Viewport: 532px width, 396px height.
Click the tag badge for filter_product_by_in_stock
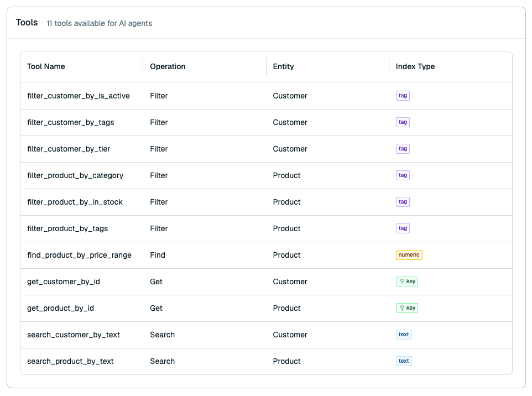click(403, 202)
